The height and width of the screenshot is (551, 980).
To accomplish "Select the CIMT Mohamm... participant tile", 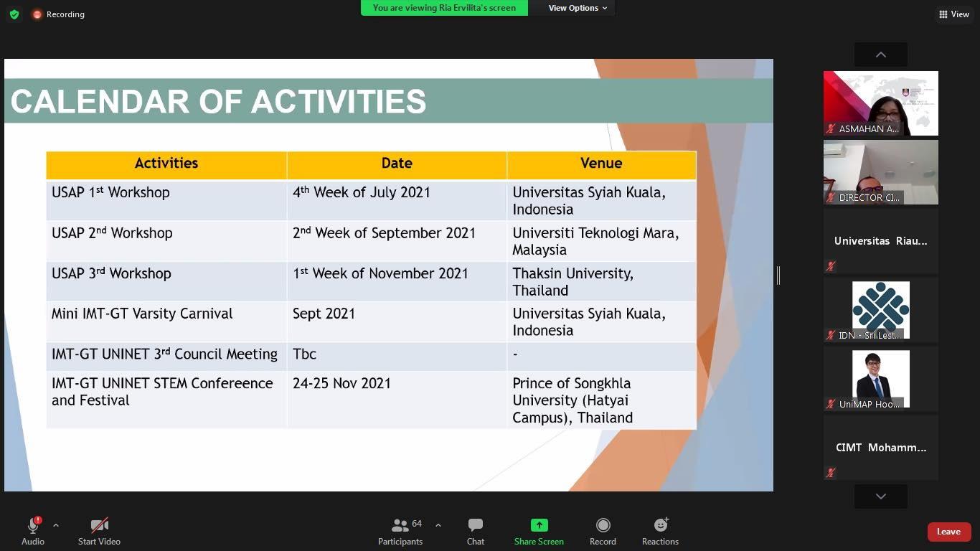I will coord(881,448).
